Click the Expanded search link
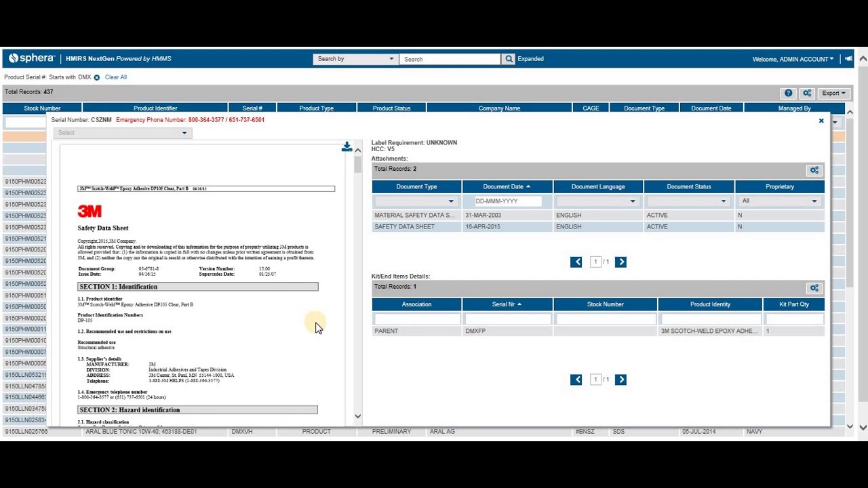Viewport: 868px width, 488px height. (530, 59)
